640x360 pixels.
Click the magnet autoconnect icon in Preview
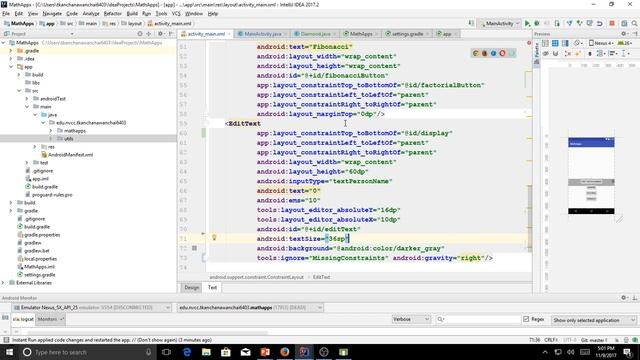pos(556,53)
